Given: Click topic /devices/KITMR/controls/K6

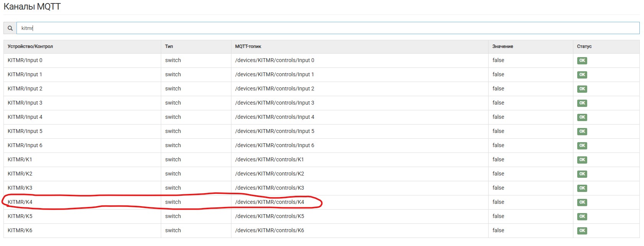Looking at the screenshot, I should coord(270,230).
